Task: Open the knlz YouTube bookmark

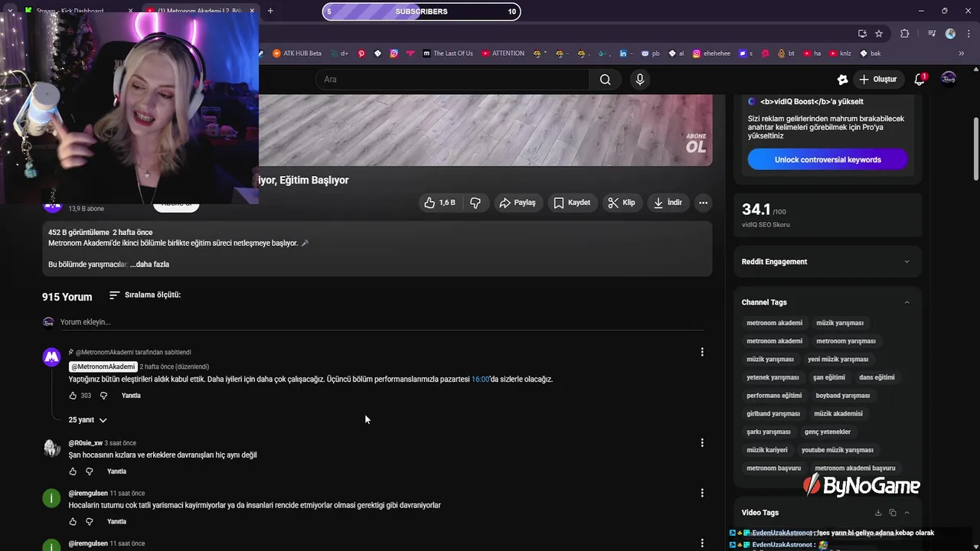Action: pos(840,54)
